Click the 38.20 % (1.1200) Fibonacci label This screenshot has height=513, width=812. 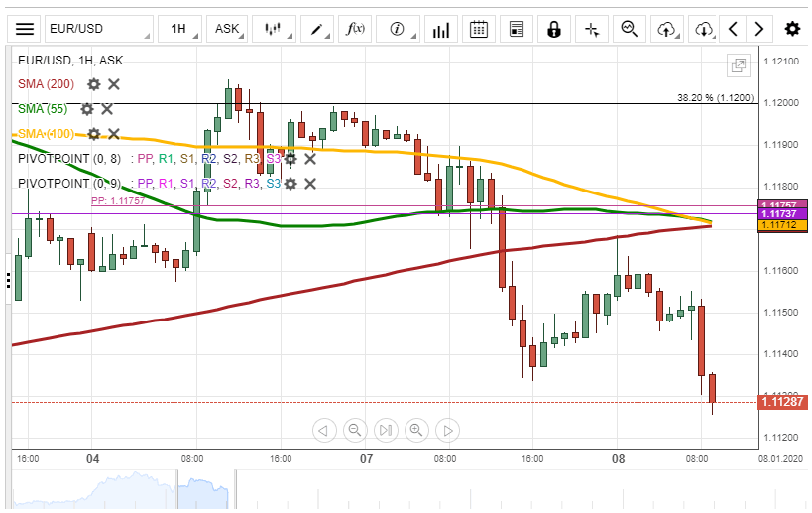point(715,97)
